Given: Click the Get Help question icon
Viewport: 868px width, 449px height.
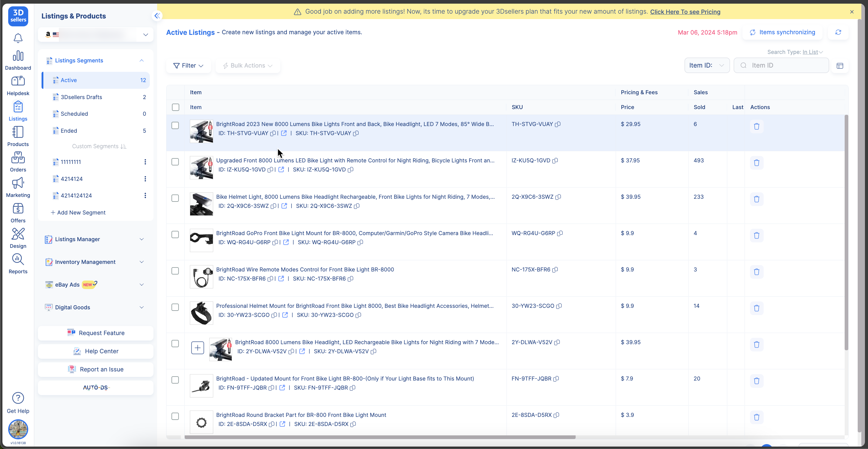Looking at the screenshot, I should pyautogui.click(x=18, y=398).
